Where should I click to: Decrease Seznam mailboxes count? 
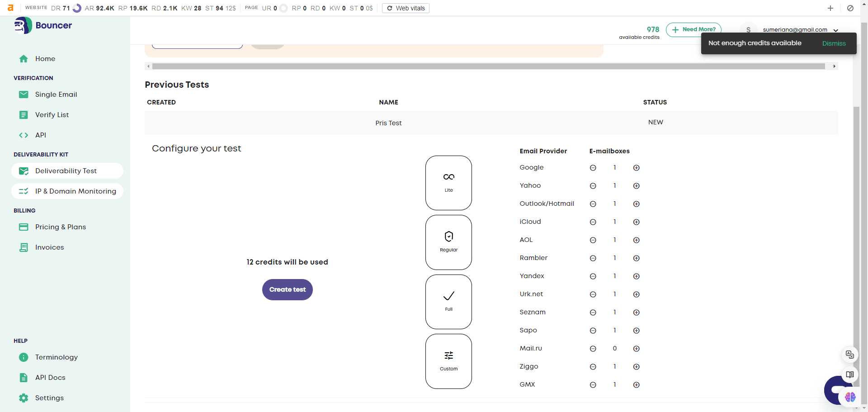pos(593,313)
